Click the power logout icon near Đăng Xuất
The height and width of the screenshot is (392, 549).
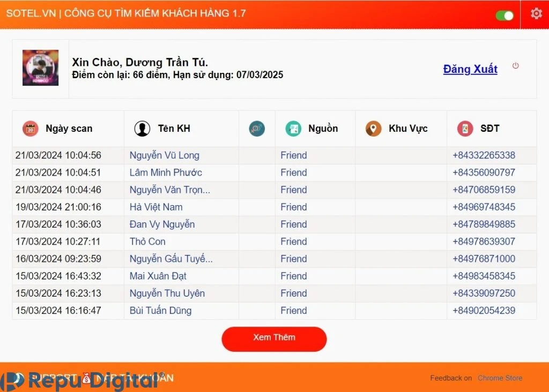point(515,65)
